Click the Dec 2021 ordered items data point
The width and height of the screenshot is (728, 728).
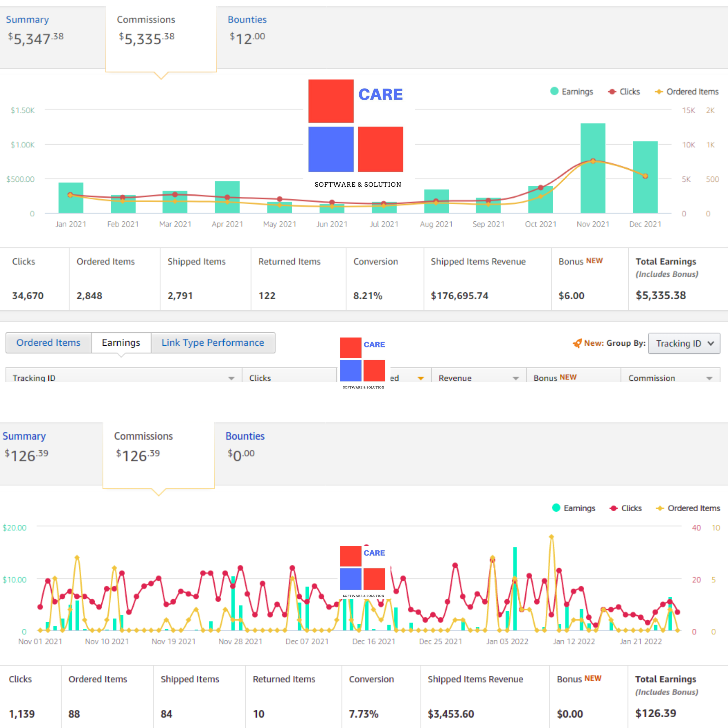(x=646, y=176)
